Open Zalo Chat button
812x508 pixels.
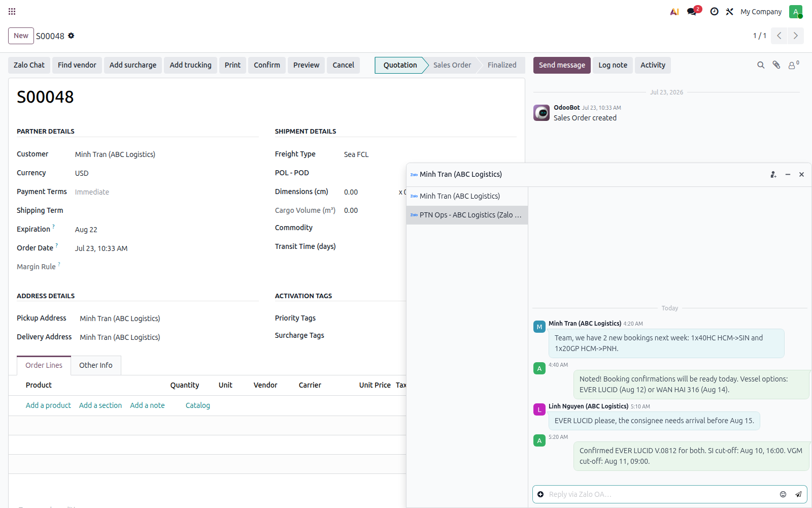pyautogui.click(x=29, y=65)
